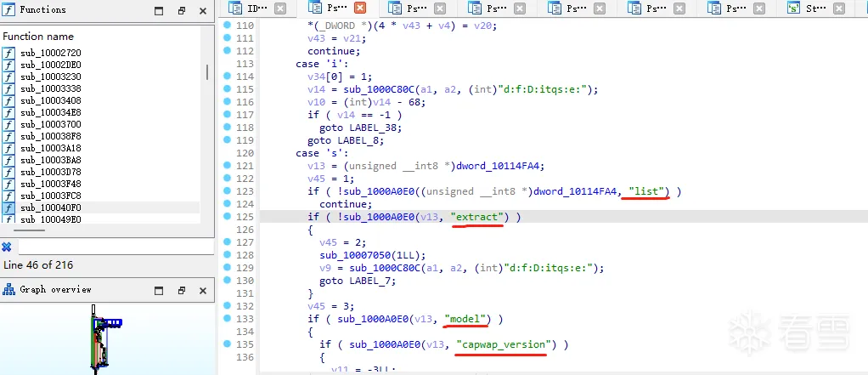Viewport: 868px width, 375px height.
Task: Click function icon beside sub_10003338
Action: pos(8,88)
